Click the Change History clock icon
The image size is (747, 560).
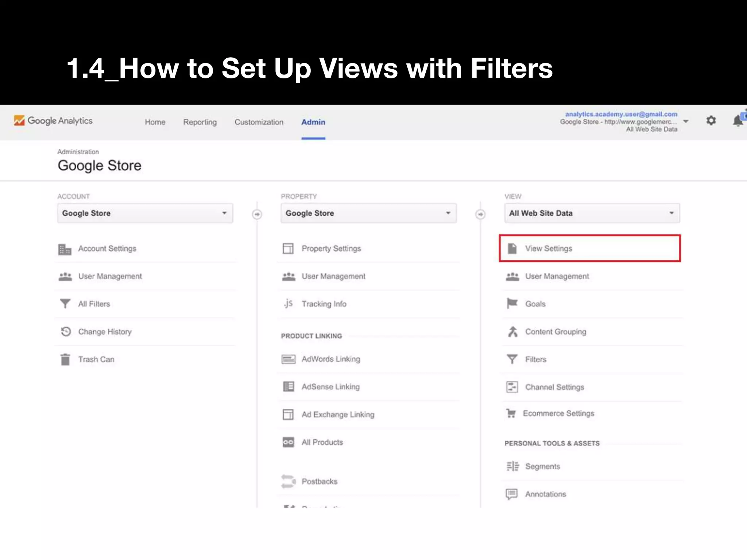tap(66, 331)
